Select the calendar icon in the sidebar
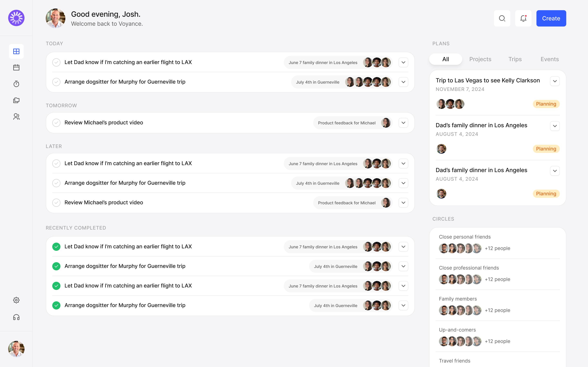Viewport: 588px width, 367px height. 16,67
